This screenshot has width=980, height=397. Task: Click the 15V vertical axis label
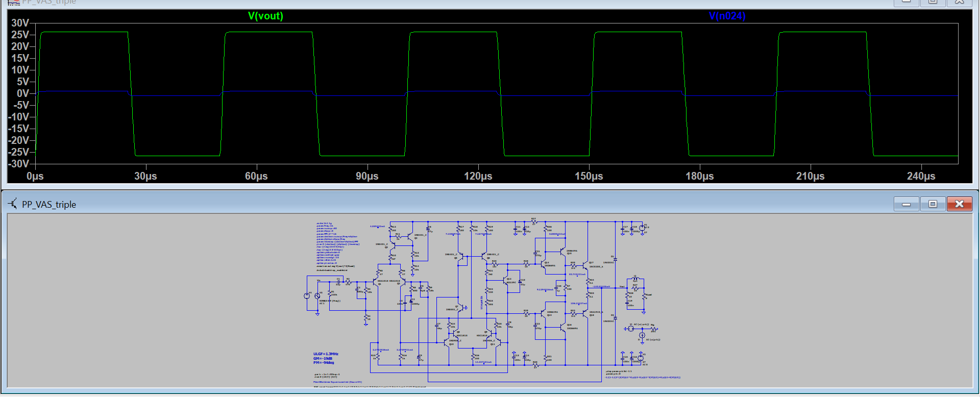(20, 58)
